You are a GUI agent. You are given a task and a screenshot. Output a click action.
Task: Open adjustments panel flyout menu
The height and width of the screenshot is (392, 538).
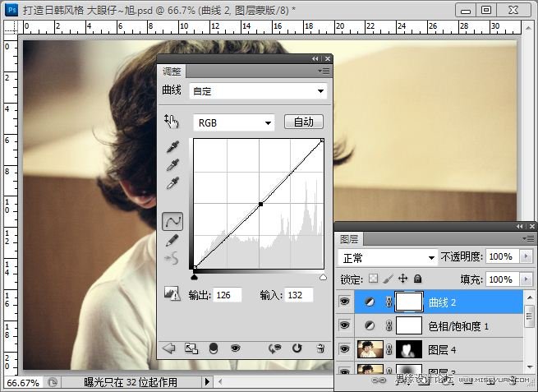pyautogui.click(x=324, y=71)
